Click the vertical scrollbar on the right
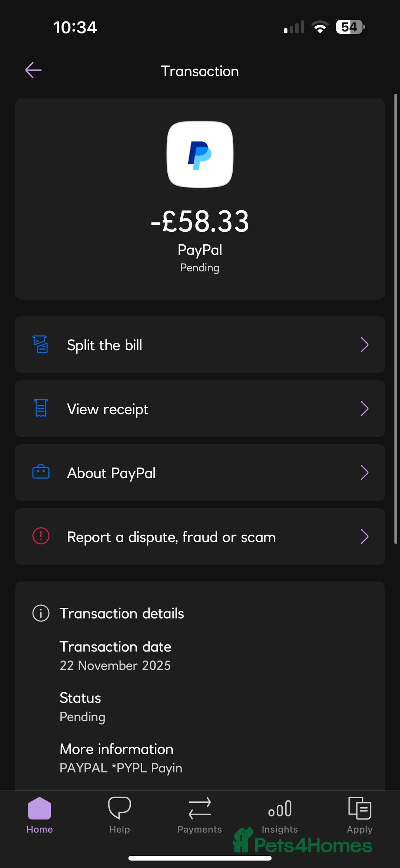The height and width of the screenshot is (868, 400). (396, 319)
